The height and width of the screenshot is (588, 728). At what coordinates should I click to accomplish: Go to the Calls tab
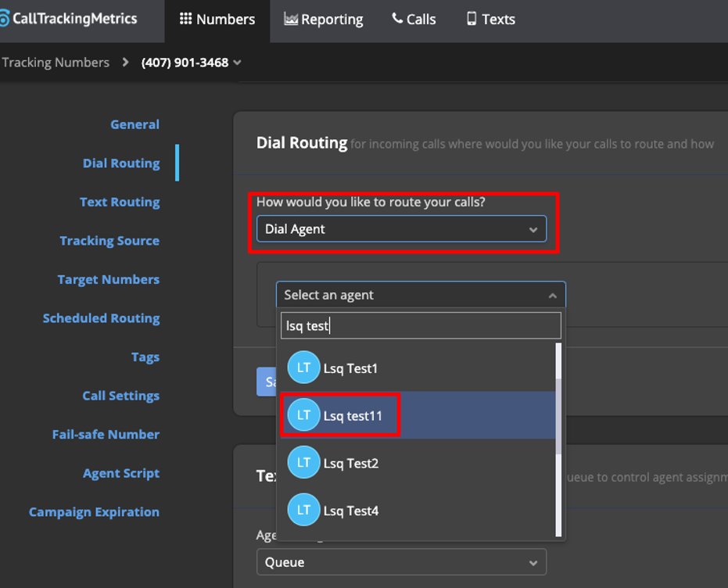coord(414,20)
